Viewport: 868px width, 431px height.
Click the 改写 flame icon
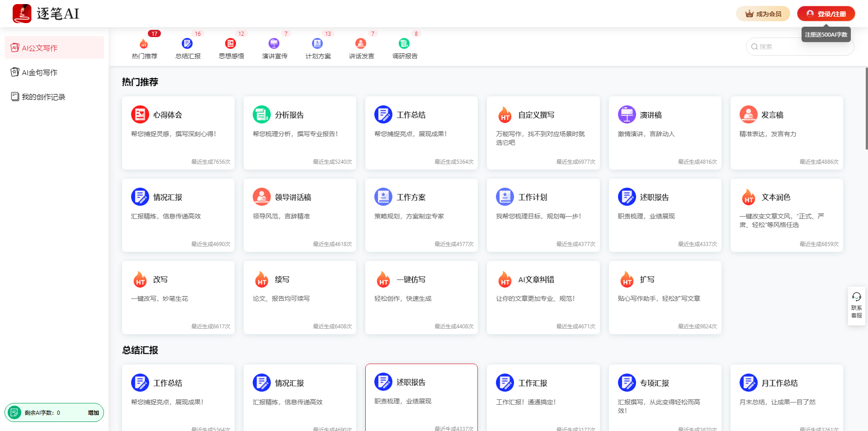coord(140,279)
